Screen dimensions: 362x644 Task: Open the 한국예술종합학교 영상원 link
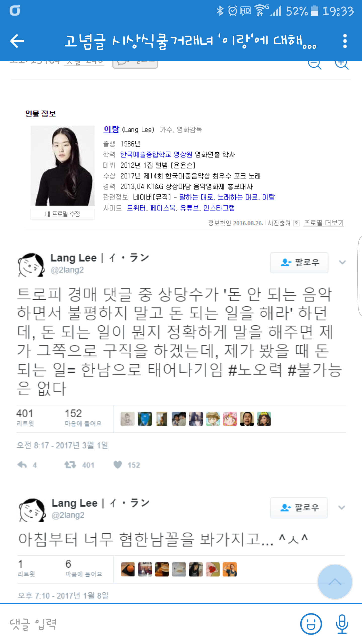pos(156,154)
